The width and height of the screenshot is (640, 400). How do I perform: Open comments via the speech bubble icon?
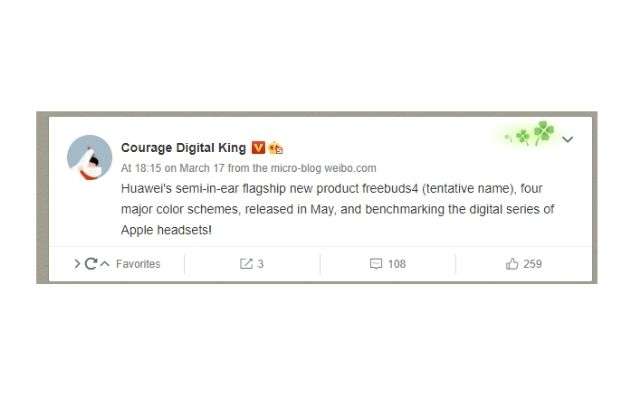(x=376, y=264)
